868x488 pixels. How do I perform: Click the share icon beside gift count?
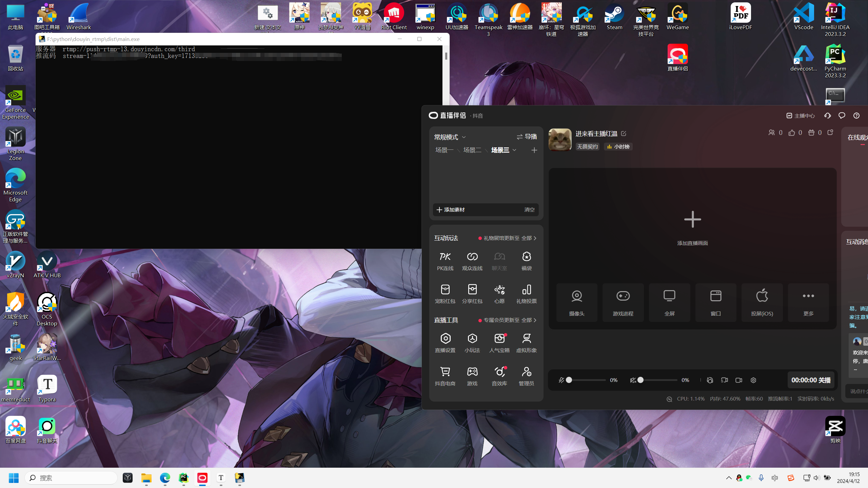[x=830, y=133]
